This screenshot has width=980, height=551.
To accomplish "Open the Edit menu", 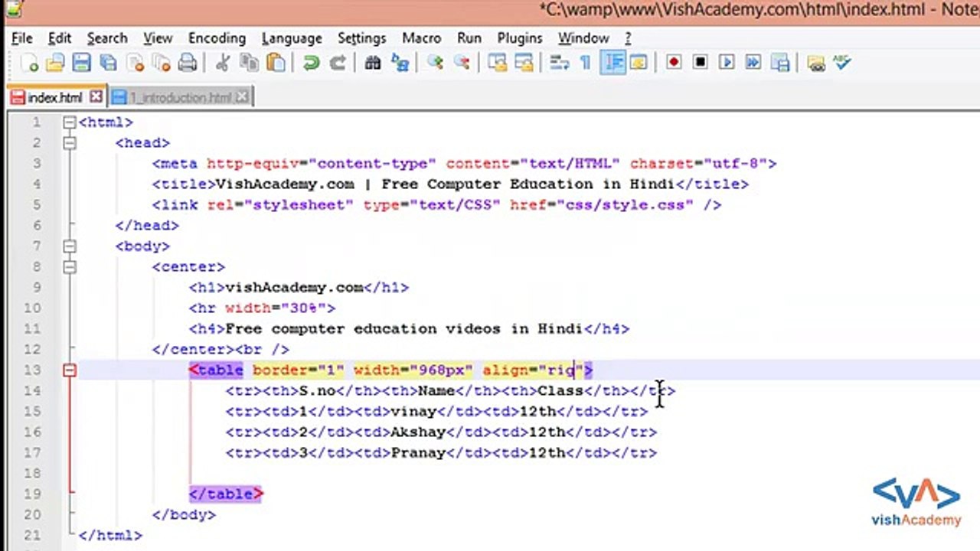I will [59, 37].
